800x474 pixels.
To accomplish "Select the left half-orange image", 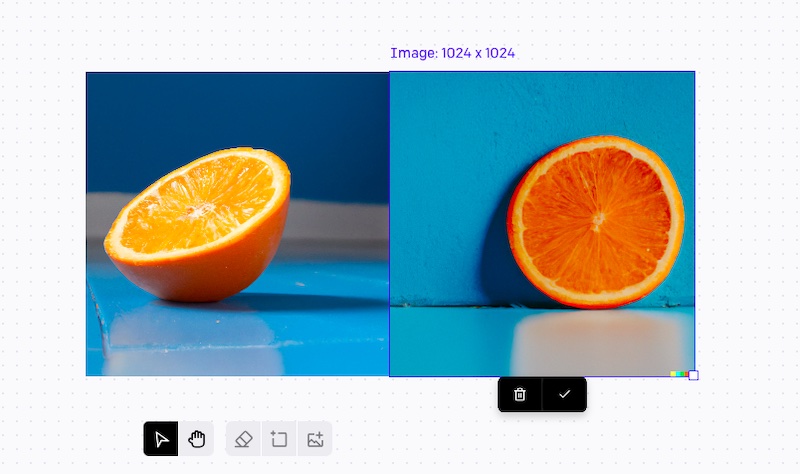I will click(237, 223).
